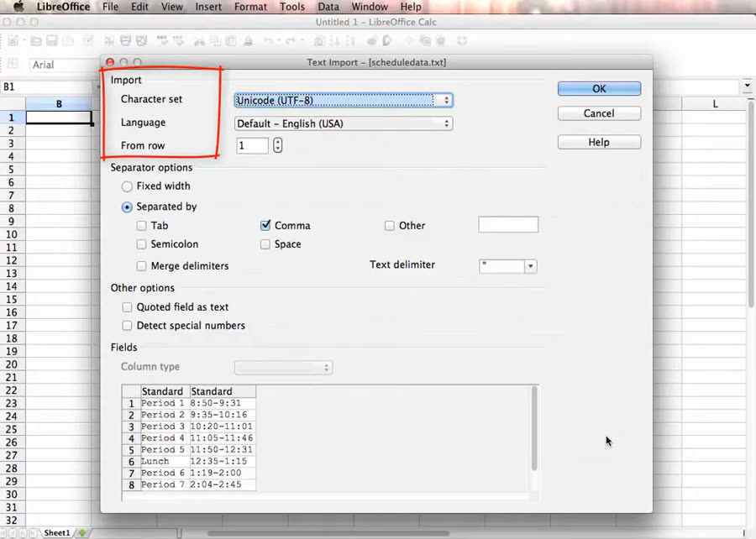
Task: Open the Format menu
Action: 250,7
